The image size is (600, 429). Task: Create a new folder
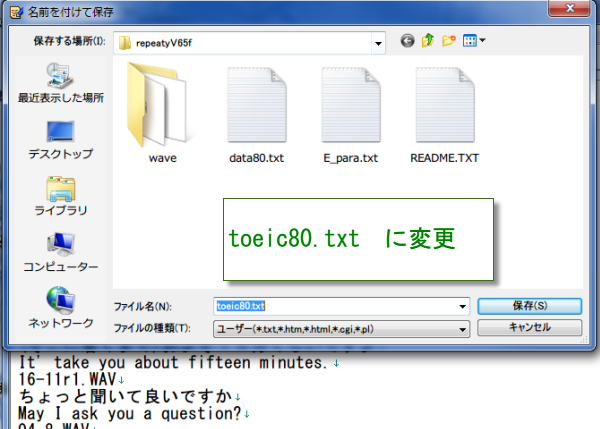(x=449, y=41)
